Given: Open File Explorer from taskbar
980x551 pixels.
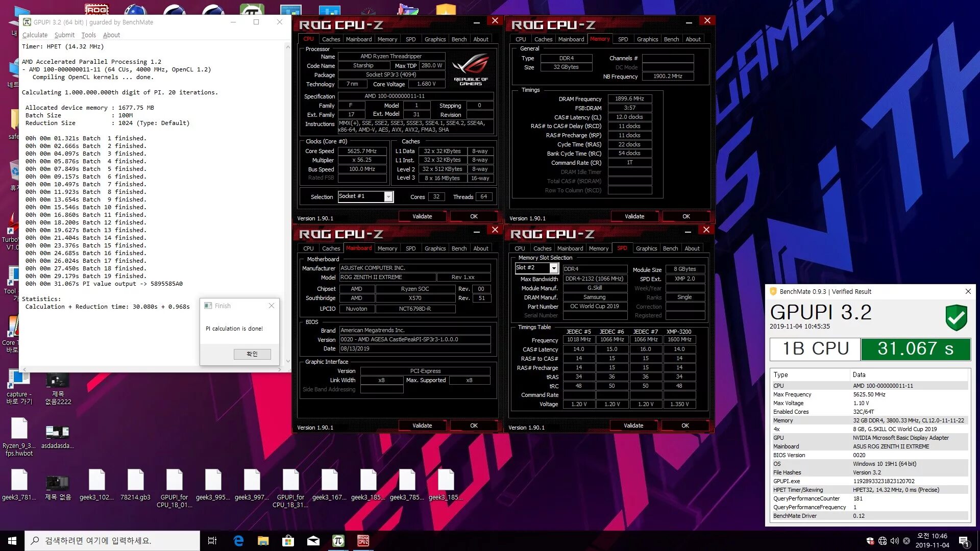Looking at the screenshot, I should [263, 540].
